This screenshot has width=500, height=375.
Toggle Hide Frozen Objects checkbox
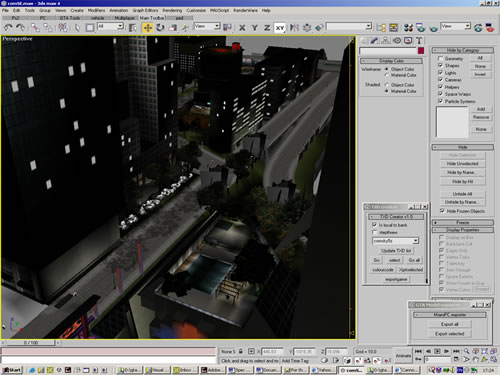(x=442, y=211)
